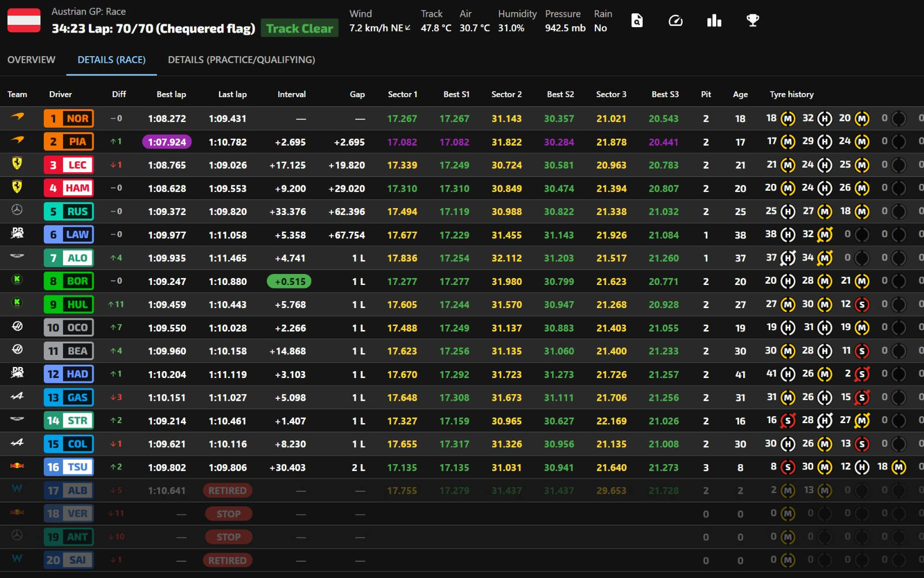Open the trophy standings icon
Viewport: 924px width, 578px height.
coord(752,21)
